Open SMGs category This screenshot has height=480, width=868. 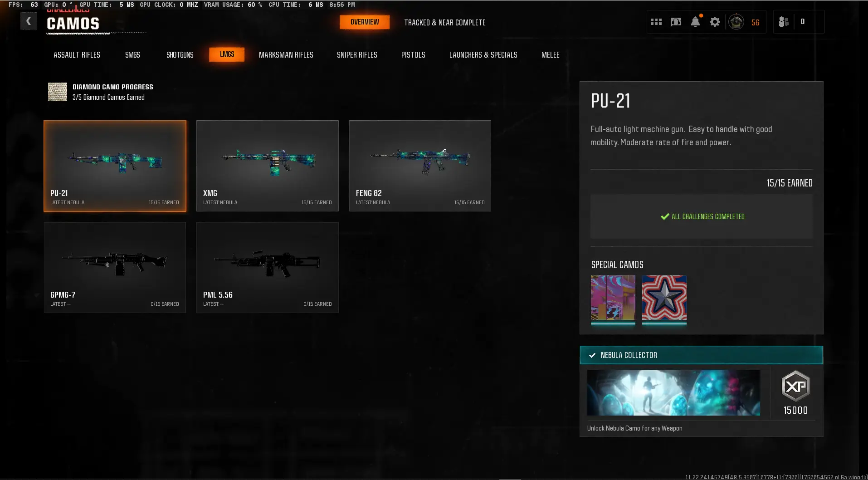(x=132, y=54)
